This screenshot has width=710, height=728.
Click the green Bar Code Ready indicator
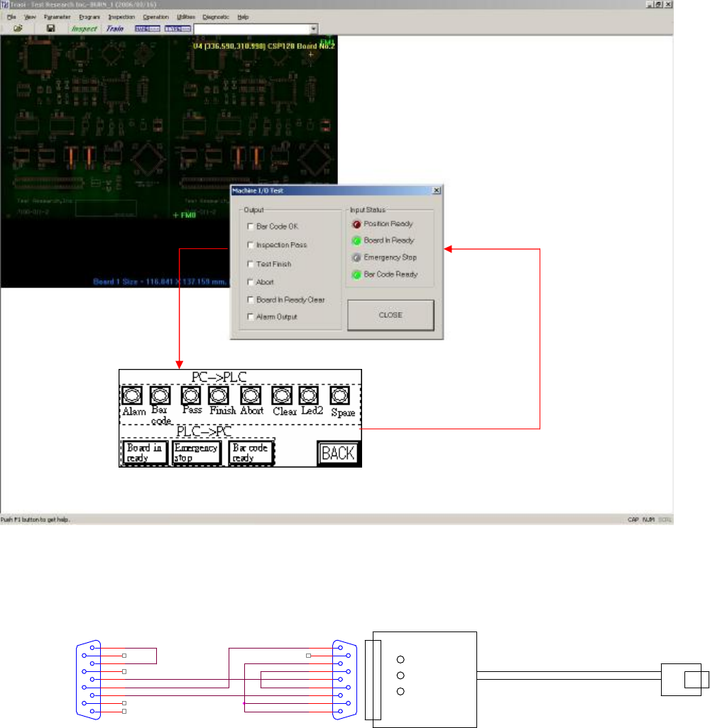pyautogui.click(x=356, y=275)
